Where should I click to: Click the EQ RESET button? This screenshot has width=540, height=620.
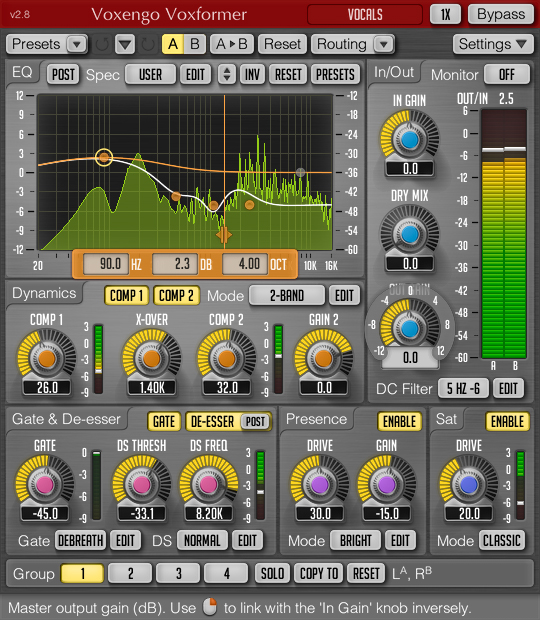pyautogui.click(x=288, y=74)
